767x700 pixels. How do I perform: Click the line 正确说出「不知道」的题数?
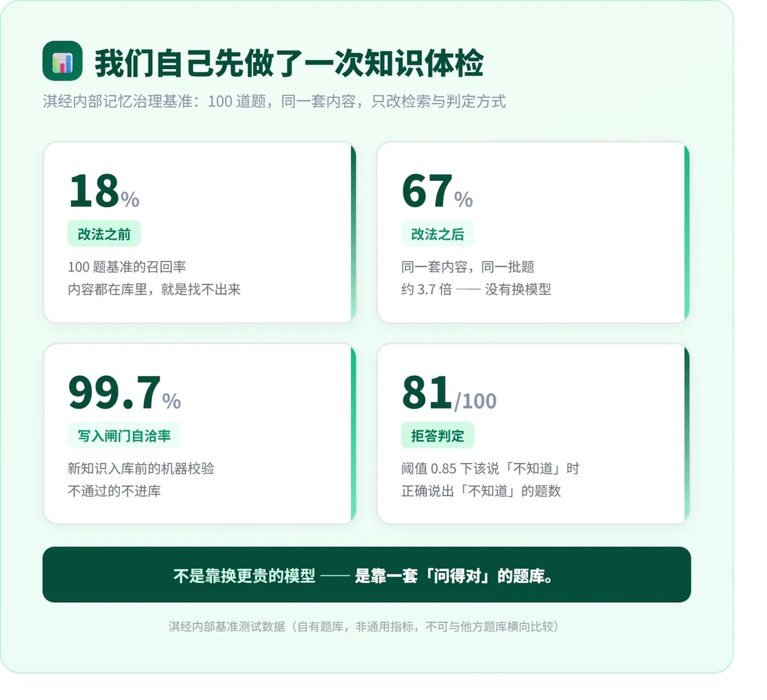click(x=481, y=491)
